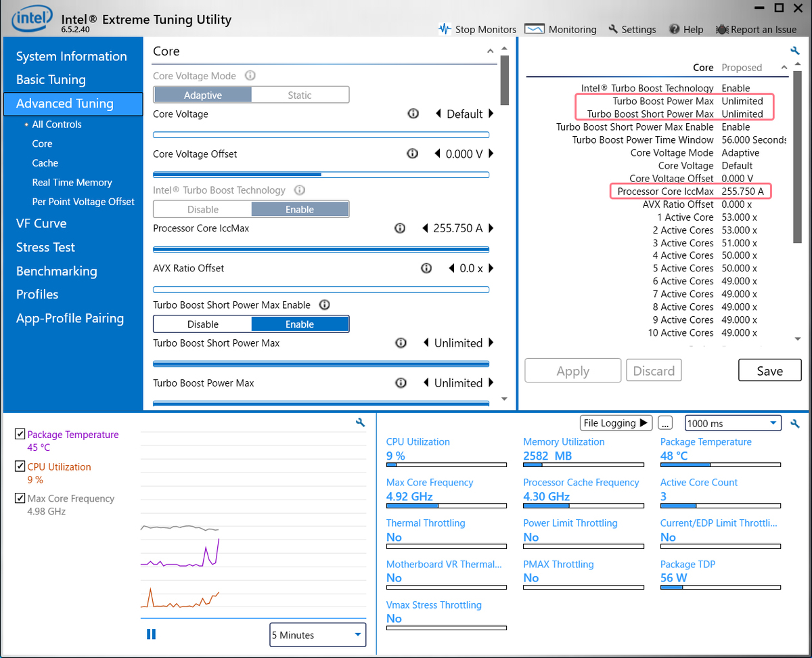Click the Apply button
The width and height of the screenshot is (812, 658).
(572, 370)
